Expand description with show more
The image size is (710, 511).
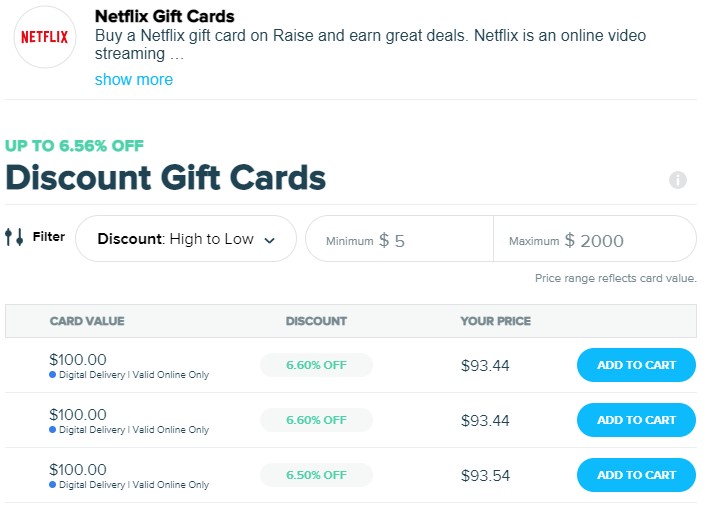click(x=133, y=79)
